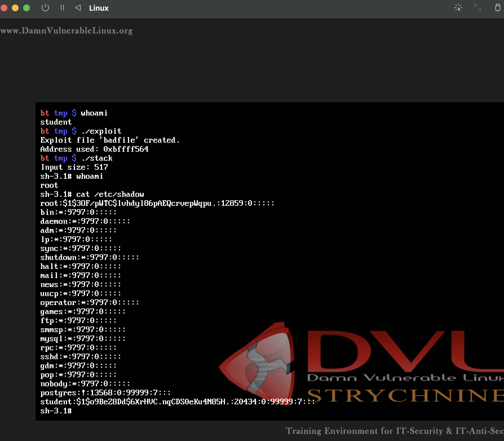Click the "games" shadow entry
Image resolution: width=504 pixels, height=441 pixels.
point(83,312)
